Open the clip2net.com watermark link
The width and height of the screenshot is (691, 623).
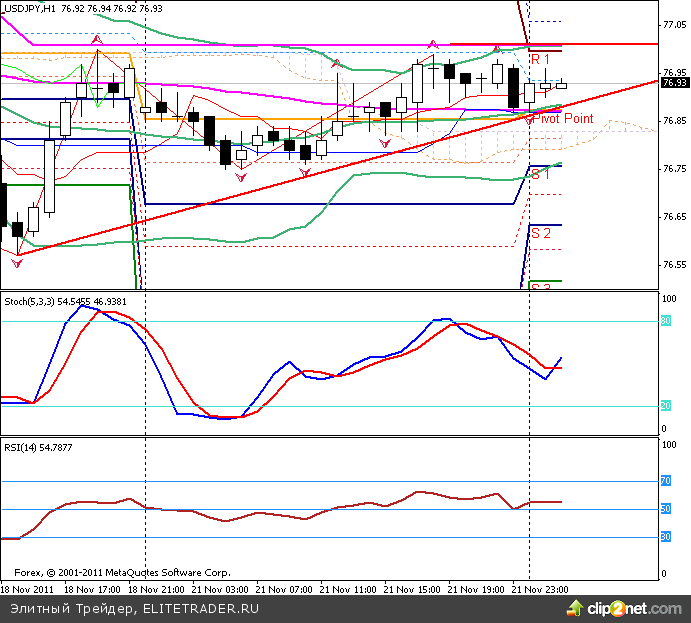pos(629,606)
